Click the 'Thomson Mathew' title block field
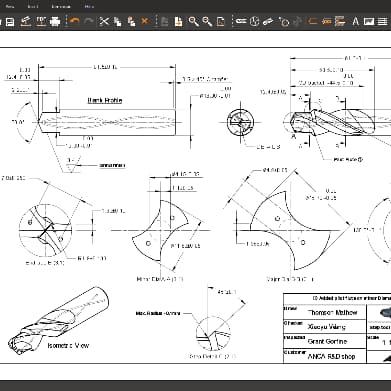Viewport: 391px width, 391px height. pyautogui.click(x=332, y=312)
